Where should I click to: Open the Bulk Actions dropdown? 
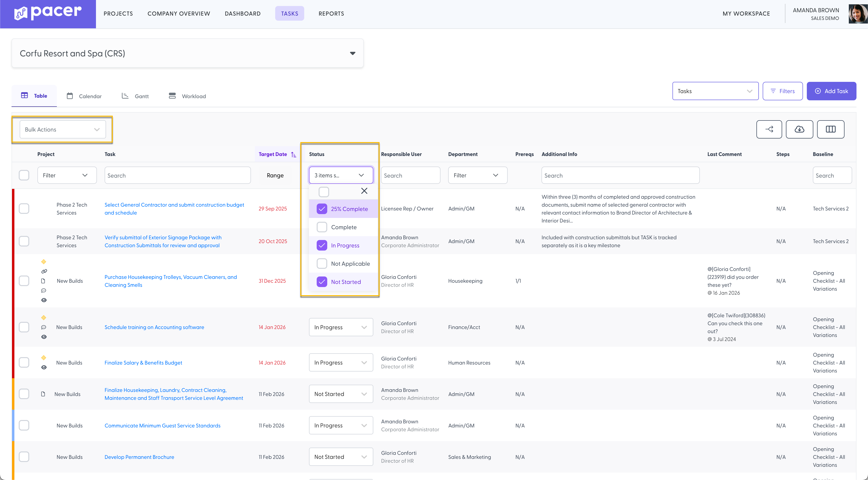[63, 129]
